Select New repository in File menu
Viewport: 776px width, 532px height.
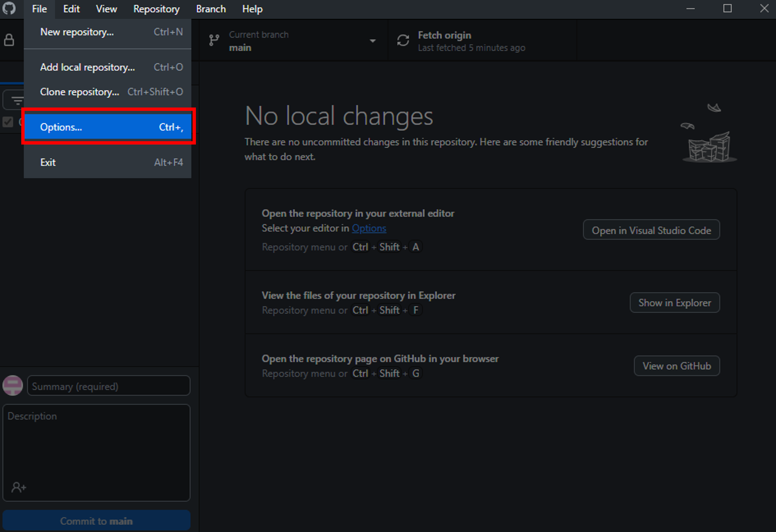point(77,32)
